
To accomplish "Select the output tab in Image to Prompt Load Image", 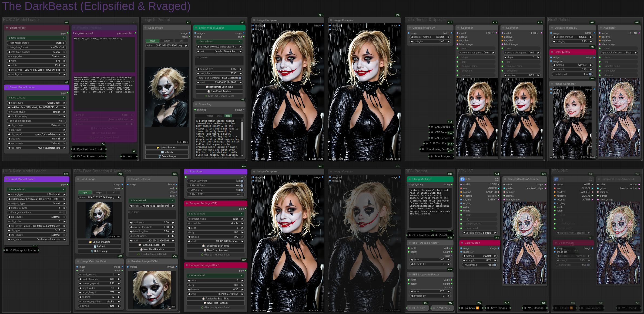I will 167,41.
